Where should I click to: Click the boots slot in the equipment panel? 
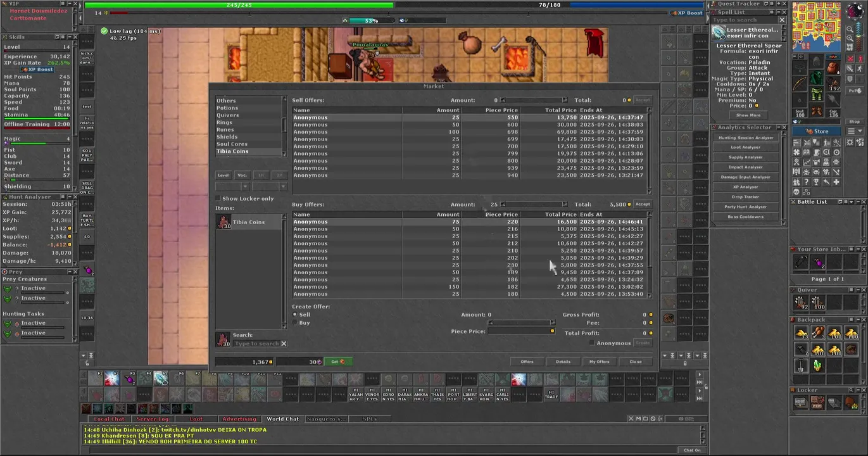[x=816, y=110]
